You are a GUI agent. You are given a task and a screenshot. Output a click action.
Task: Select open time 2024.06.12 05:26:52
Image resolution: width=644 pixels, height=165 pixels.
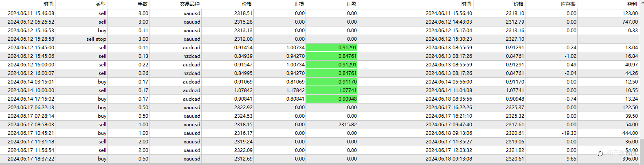click(x=31, y=22)
